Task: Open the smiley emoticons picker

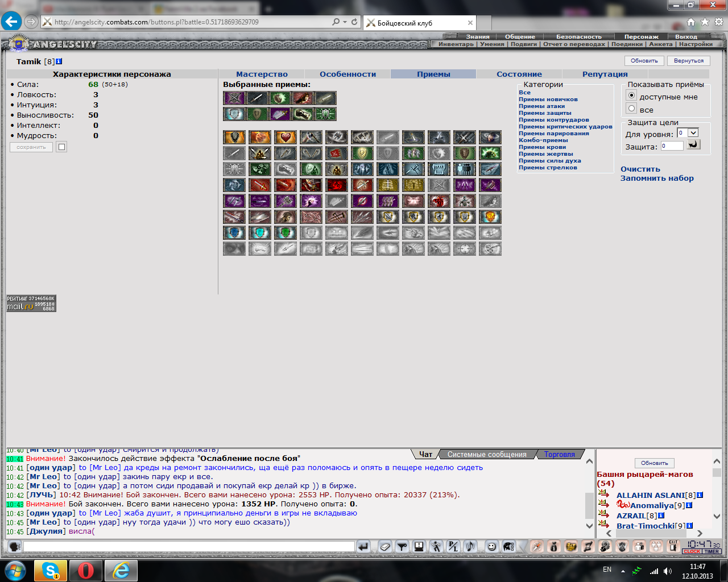Action: [x=491, y=547]
